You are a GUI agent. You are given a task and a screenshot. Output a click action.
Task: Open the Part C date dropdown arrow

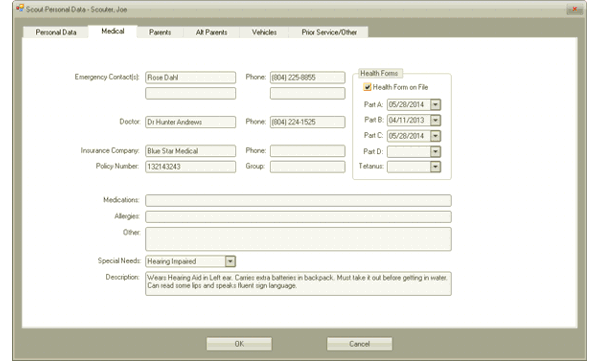point(435,136)
